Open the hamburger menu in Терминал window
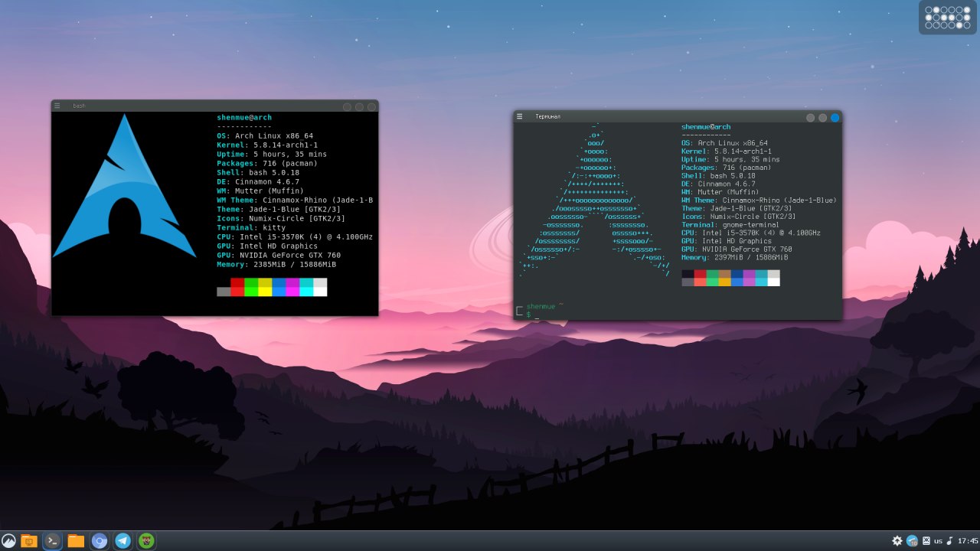Screen dimensions: 980x551 520,116
